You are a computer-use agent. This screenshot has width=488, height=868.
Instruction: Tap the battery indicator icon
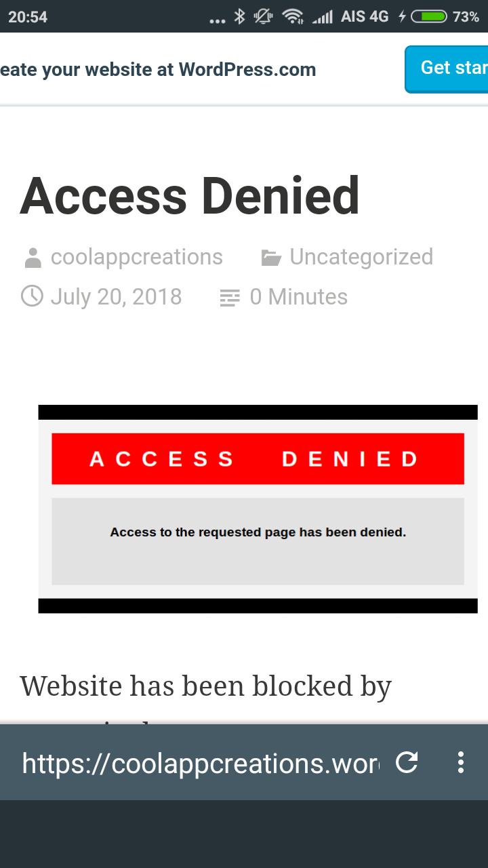point(428,16)
